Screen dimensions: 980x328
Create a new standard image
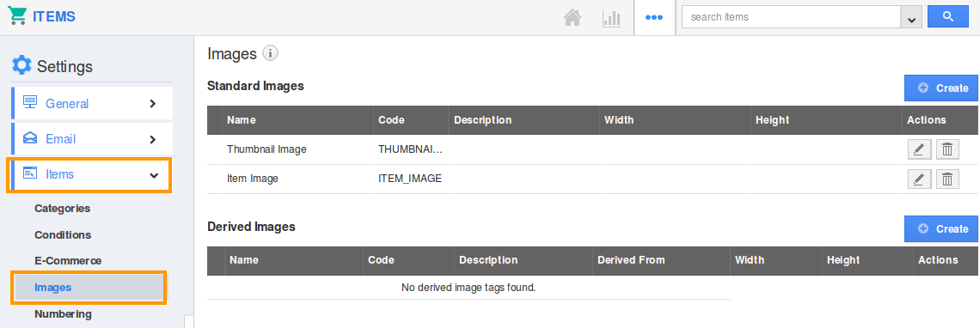(940, 88)
